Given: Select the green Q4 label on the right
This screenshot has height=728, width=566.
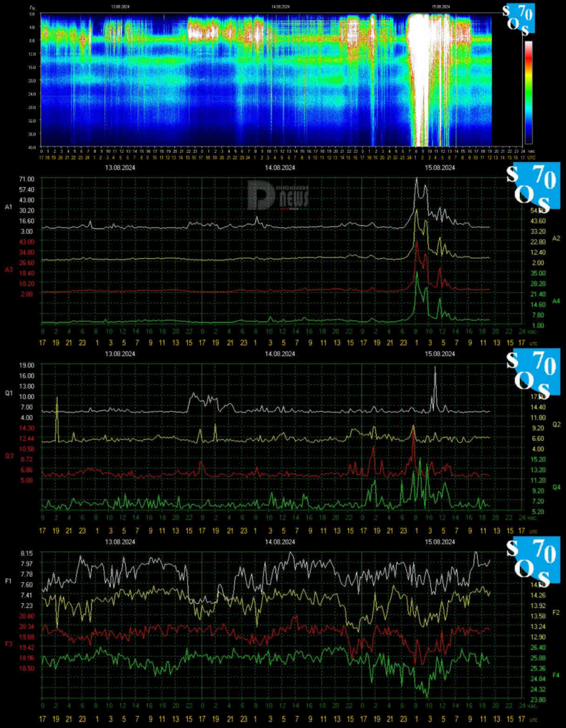Looking at the screenshot, I should tap(556, 487).
